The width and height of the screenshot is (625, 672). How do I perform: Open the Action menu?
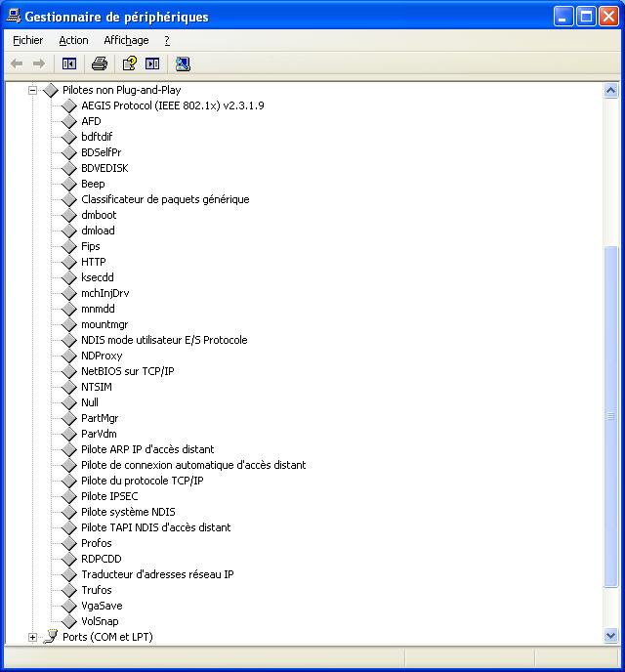[73, 40]
